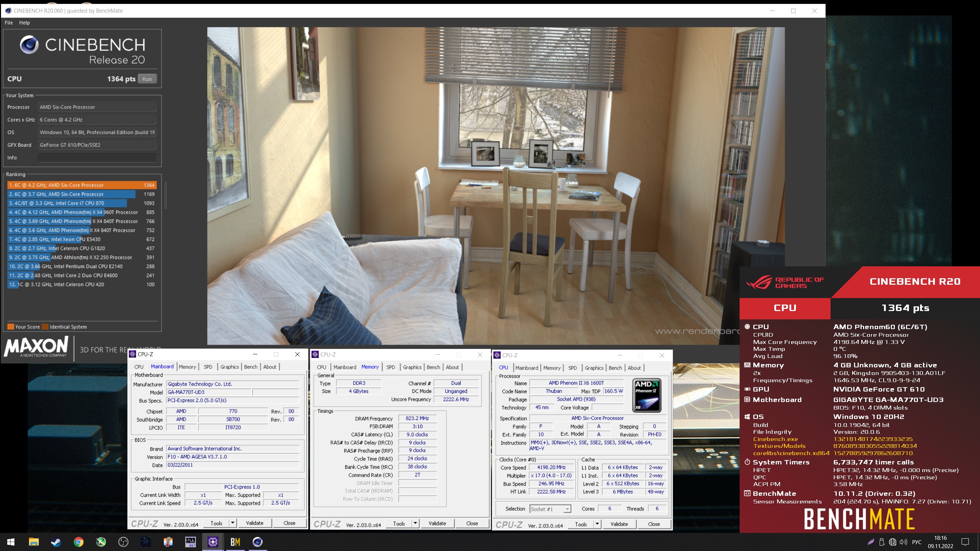Image resolution: width=980 pixels, height=551 pixels.
Task: Open the File menu in Cinebench
Action: (9, 22)
